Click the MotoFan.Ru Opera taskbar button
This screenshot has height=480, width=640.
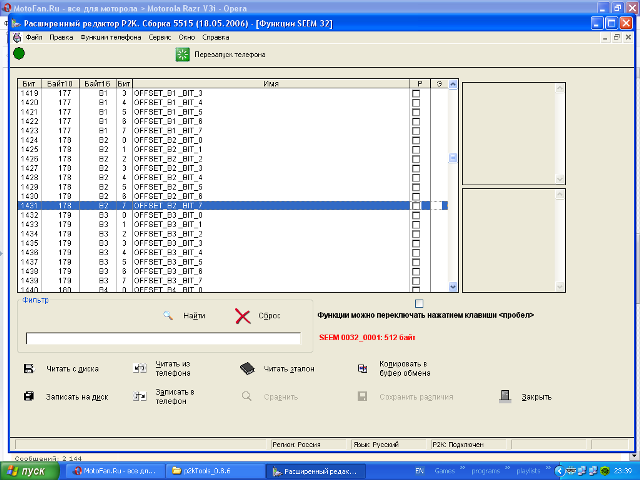tap(116, 471)
